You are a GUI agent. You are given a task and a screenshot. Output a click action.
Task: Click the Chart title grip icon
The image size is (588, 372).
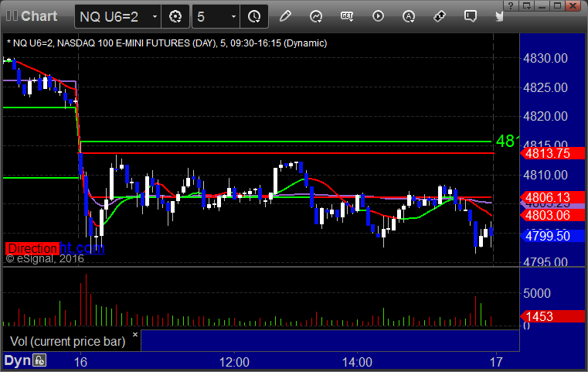pos(12,15)
